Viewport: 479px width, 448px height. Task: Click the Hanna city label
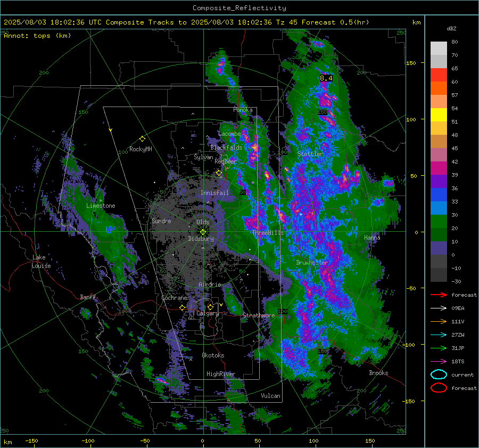372,238
